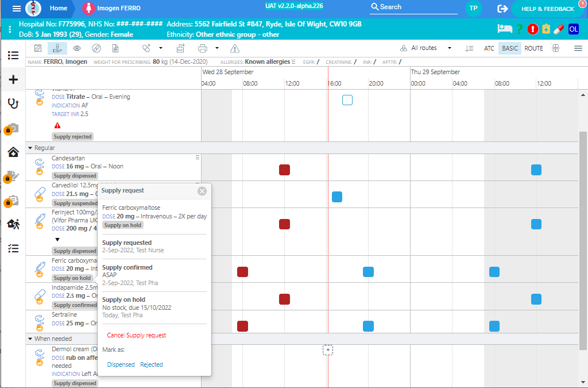588x388 pixels.
Task: Mark supply as Dispensed
Action: (121, 364)
